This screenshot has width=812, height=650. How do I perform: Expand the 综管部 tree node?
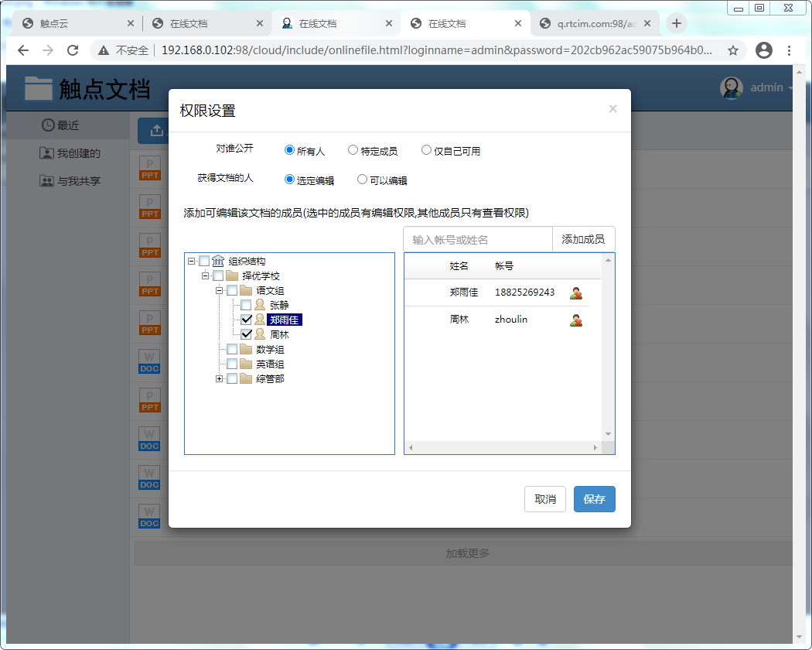pos(220,378)
